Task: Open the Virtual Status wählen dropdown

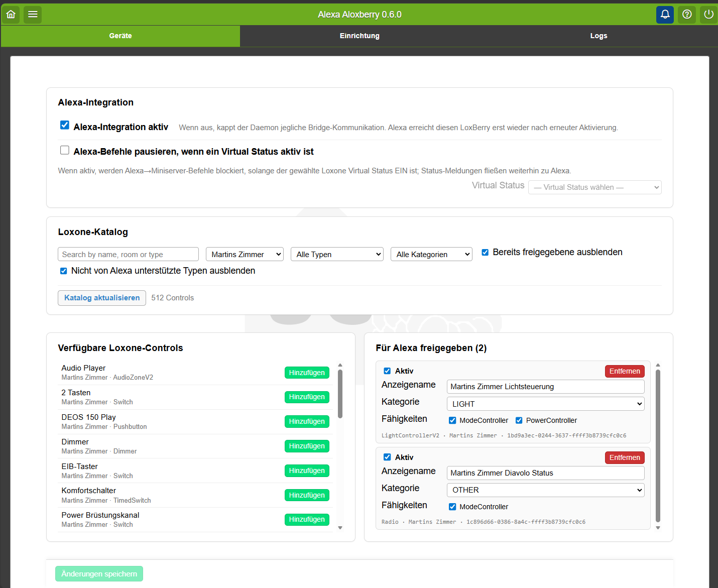Action: click(595, 187)
